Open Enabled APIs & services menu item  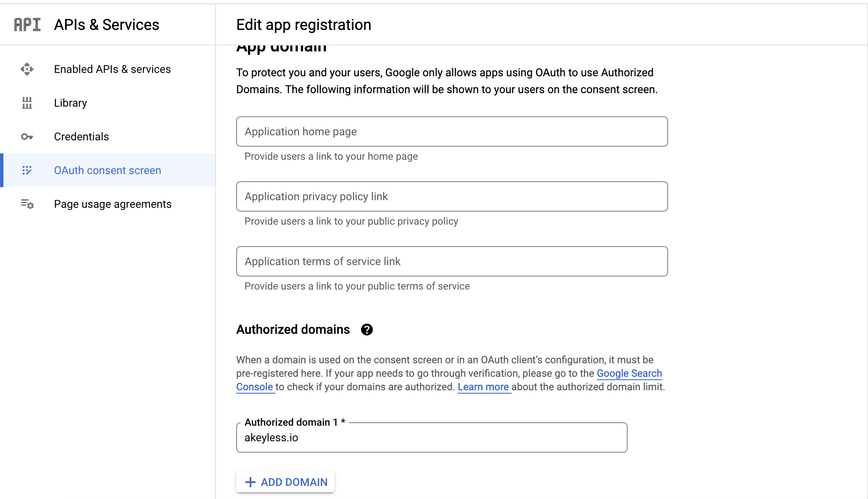[112, 69]
